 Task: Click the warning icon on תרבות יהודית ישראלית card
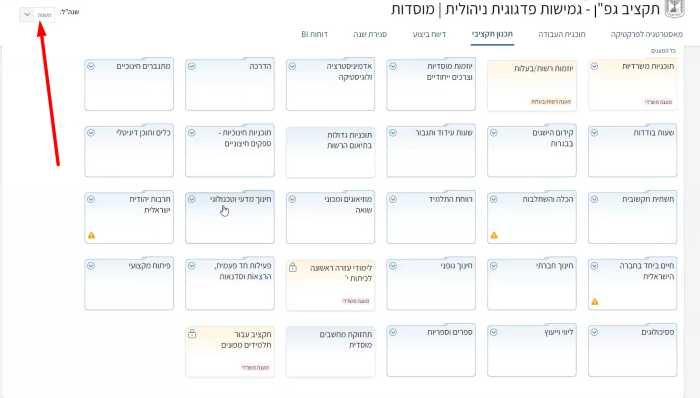pos(92,235)
